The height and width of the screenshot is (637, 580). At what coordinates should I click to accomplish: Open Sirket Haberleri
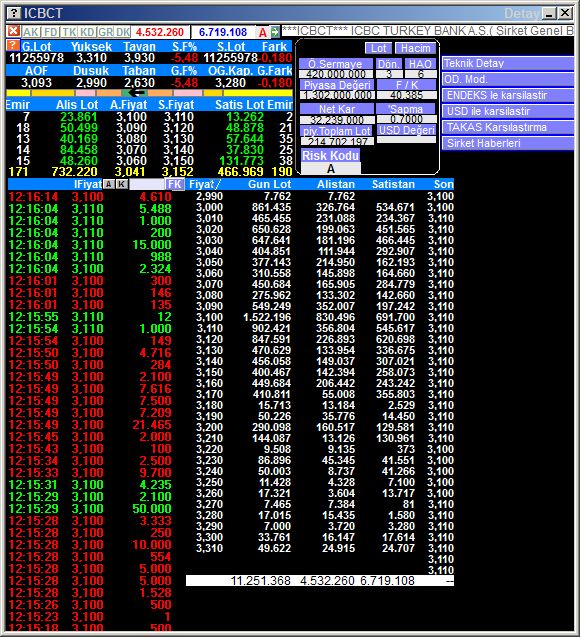[508, 143]
